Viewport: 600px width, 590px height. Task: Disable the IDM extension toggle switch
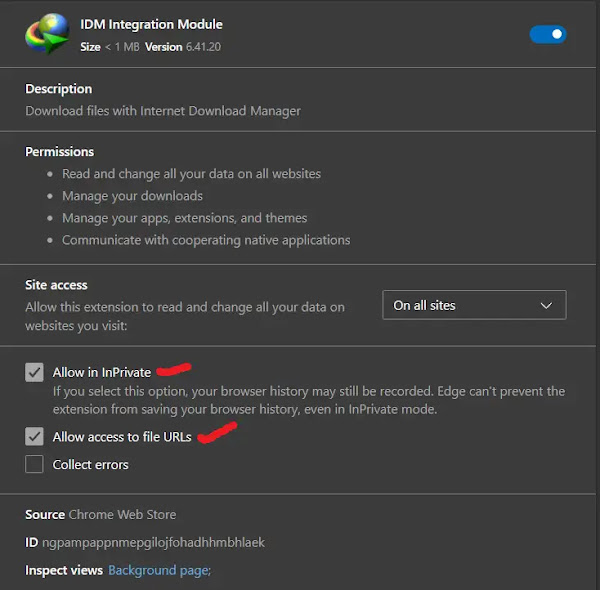pos(548,34)
